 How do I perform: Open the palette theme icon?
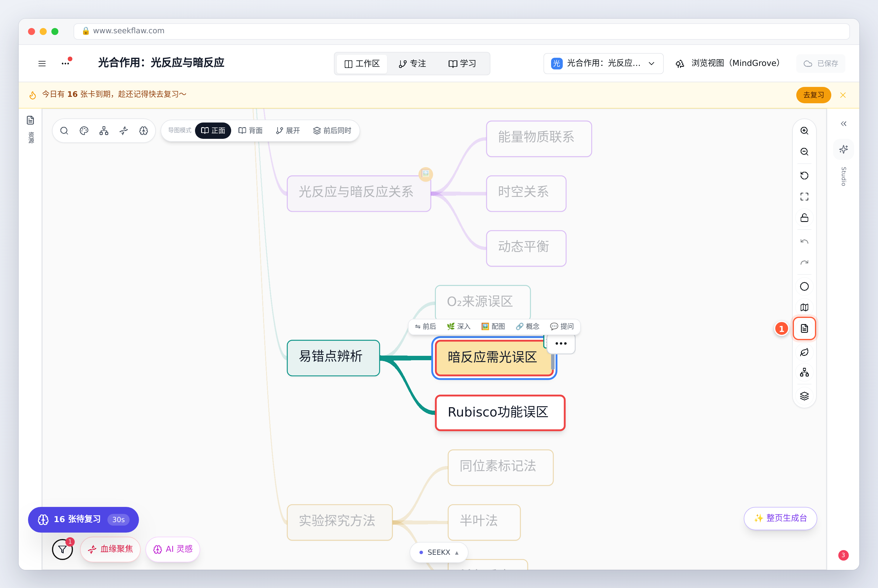84,130
